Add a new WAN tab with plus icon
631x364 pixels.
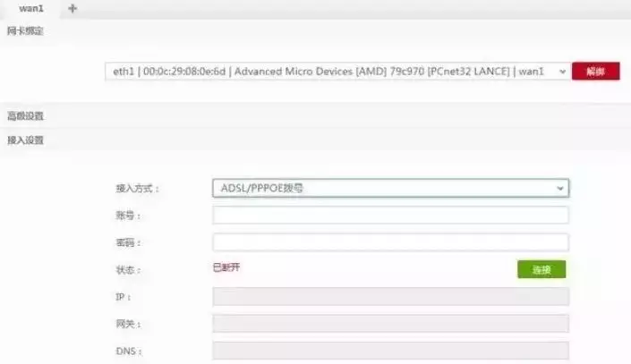tap(72, 8)
